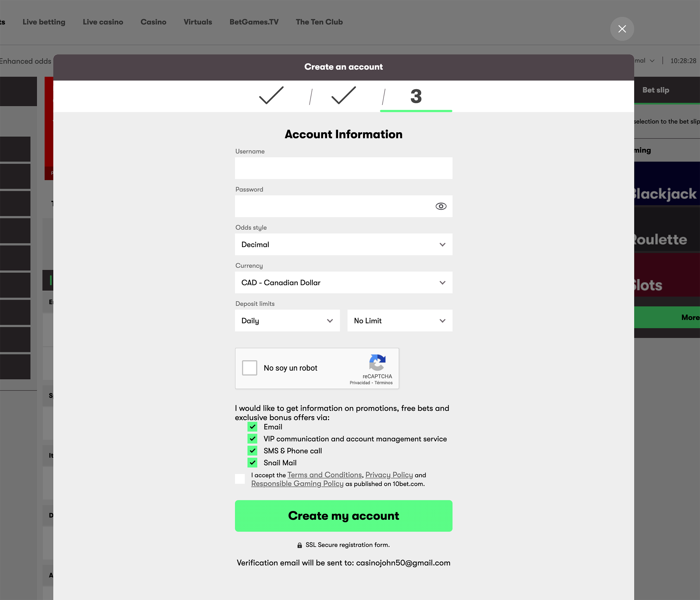
Task: Focus the Password input field
Action: [344, 206]
